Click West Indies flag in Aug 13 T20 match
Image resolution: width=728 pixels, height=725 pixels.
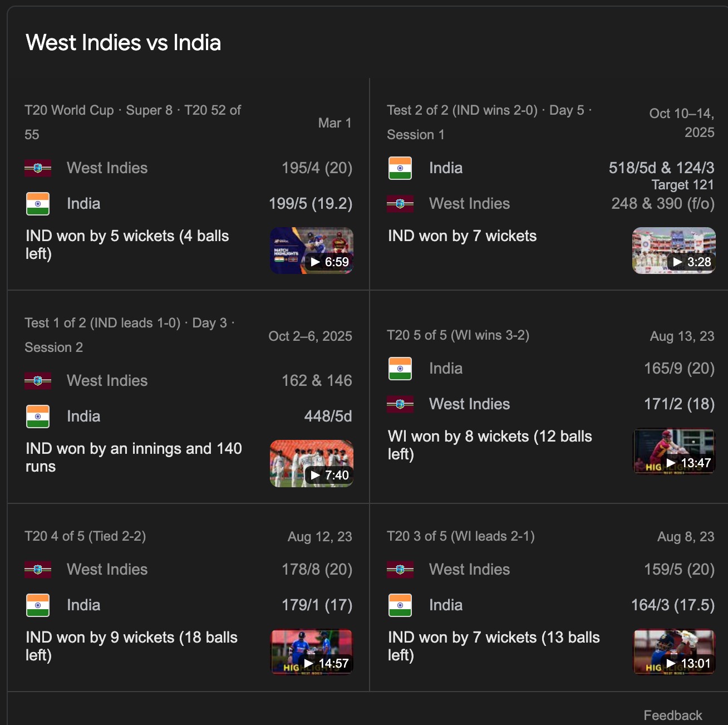(400, 404)
